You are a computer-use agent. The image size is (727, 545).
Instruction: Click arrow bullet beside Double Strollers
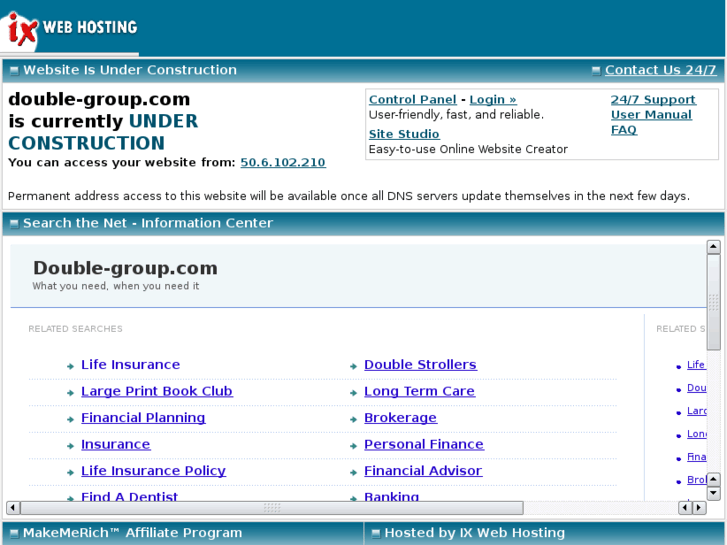(x=353, y=366)
